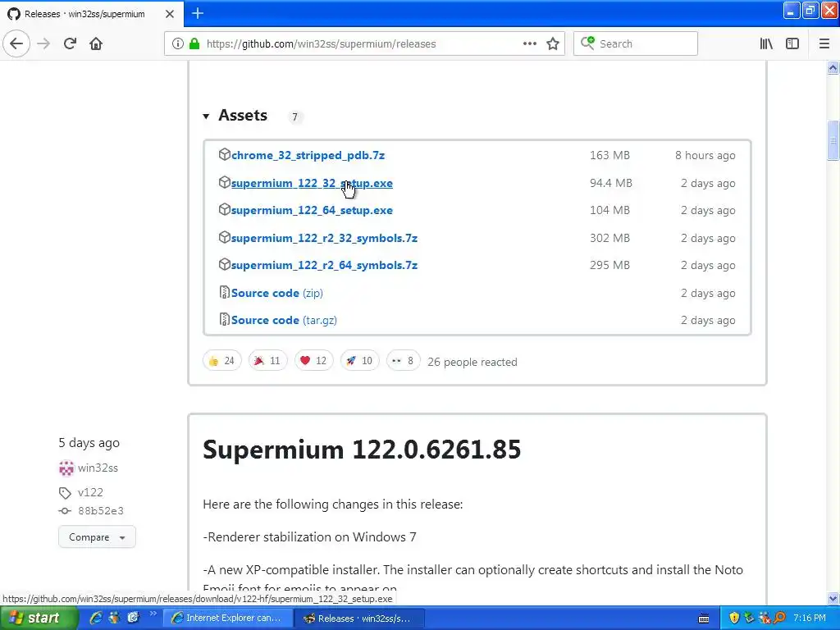This screenshot has height=630, width=840.
Task: Click file icon beside Source code (tar.gz)
Action: point(225,320)
